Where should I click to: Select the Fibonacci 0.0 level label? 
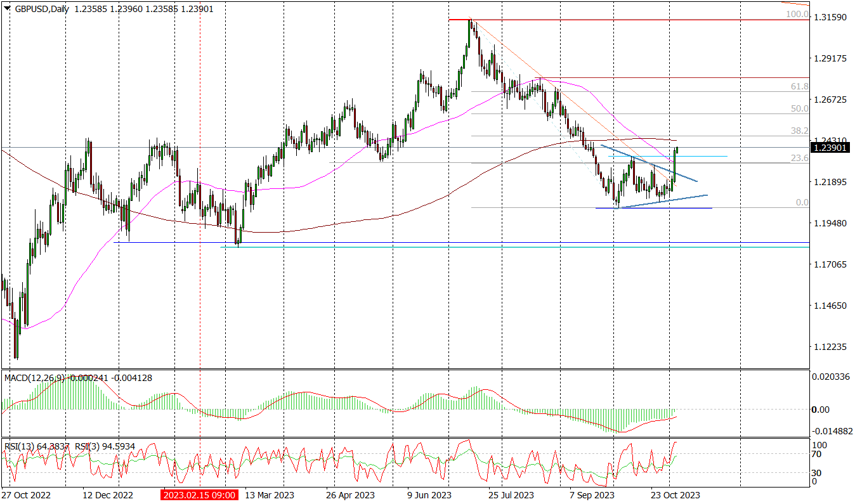point(802,202)
